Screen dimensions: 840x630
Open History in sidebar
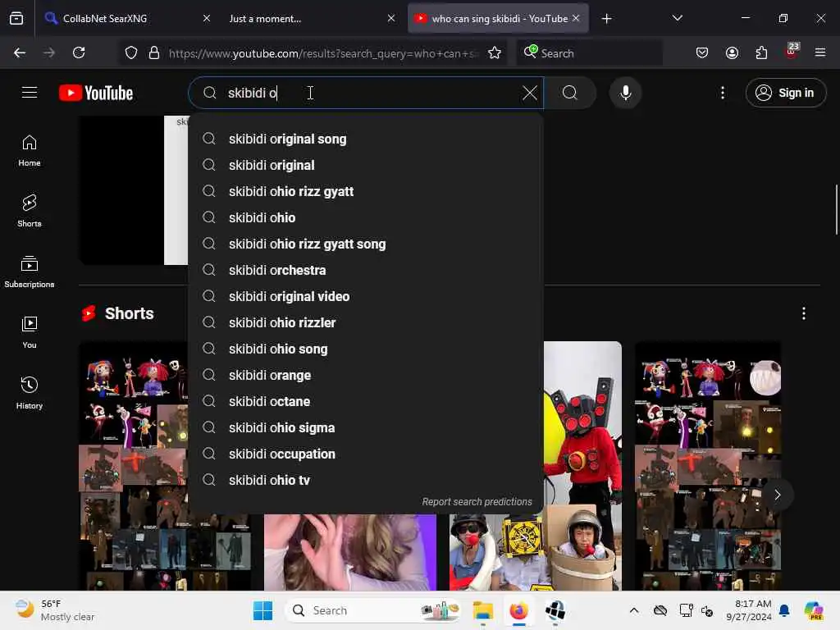coord(30,393)
